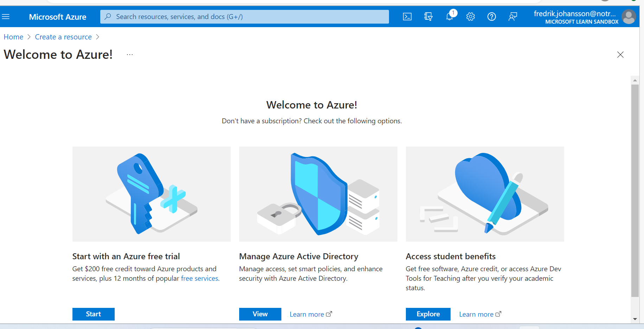Close the Welcome to Azure pane
The width and height of the screenshot is (644, 329).
point(620,55)
